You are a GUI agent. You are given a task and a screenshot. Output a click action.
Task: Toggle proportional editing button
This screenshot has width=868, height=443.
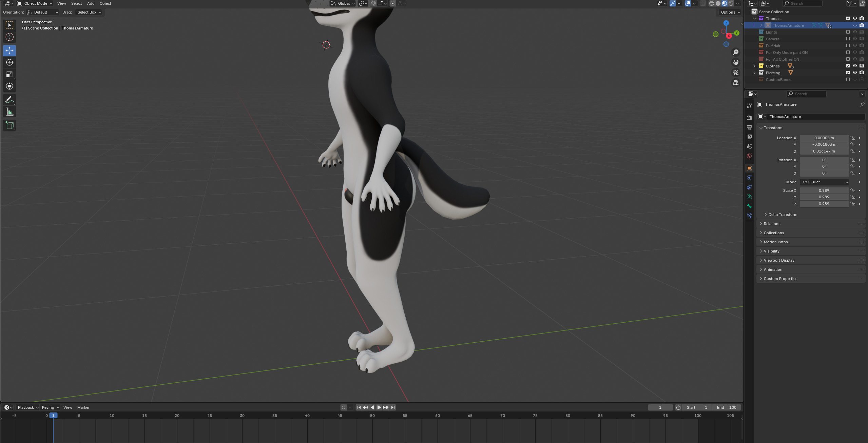tap(392, 3)
